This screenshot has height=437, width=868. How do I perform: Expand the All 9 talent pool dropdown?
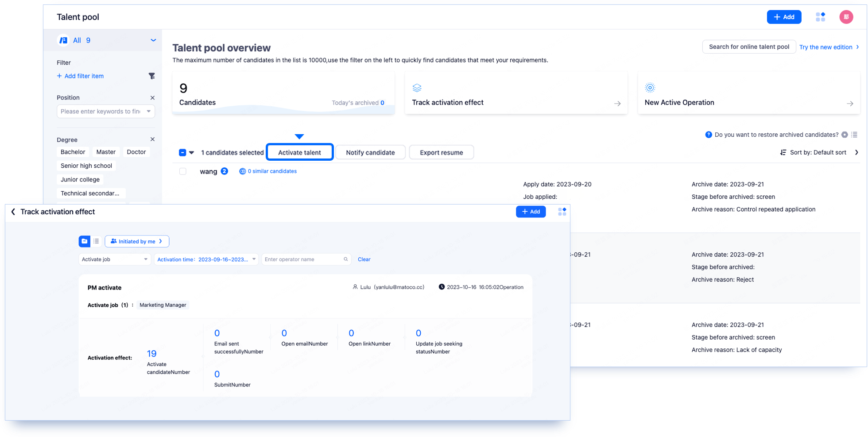click(153, 40)
